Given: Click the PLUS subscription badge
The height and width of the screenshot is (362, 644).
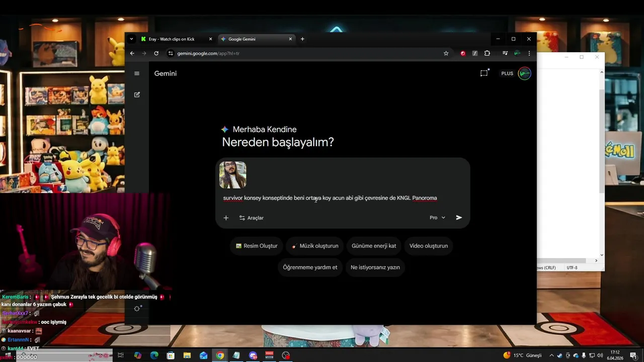Looking at the screenshot, I should point(507,73).
